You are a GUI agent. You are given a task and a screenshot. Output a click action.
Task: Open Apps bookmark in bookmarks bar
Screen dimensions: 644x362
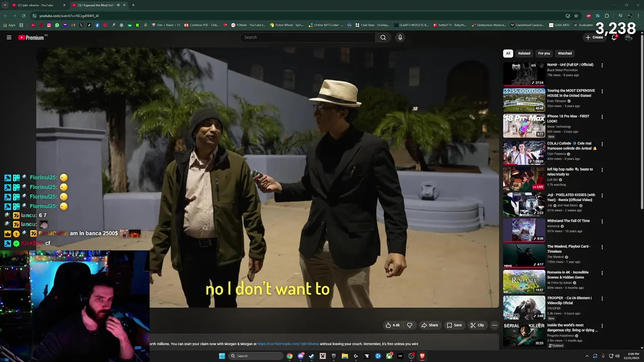[9, 25]
